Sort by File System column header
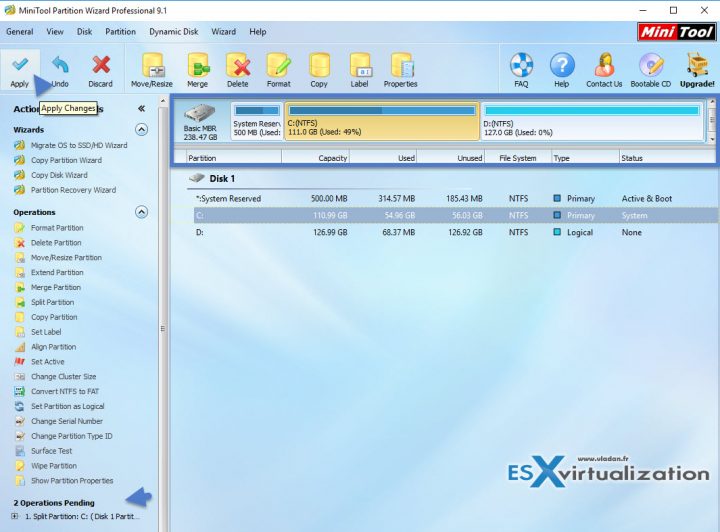Viewport: 720px width, 532px height. click(518, 158)
